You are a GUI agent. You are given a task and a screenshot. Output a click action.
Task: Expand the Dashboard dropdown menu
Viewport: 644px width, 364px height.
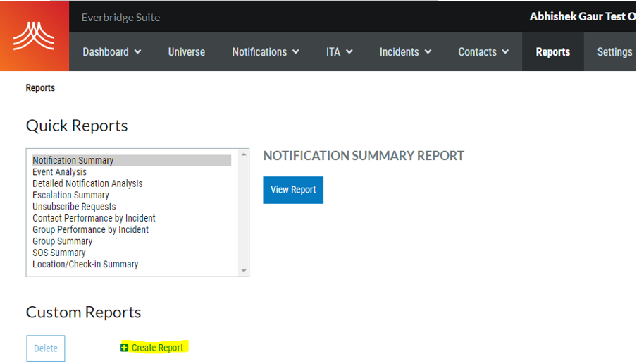click(111, 52)
